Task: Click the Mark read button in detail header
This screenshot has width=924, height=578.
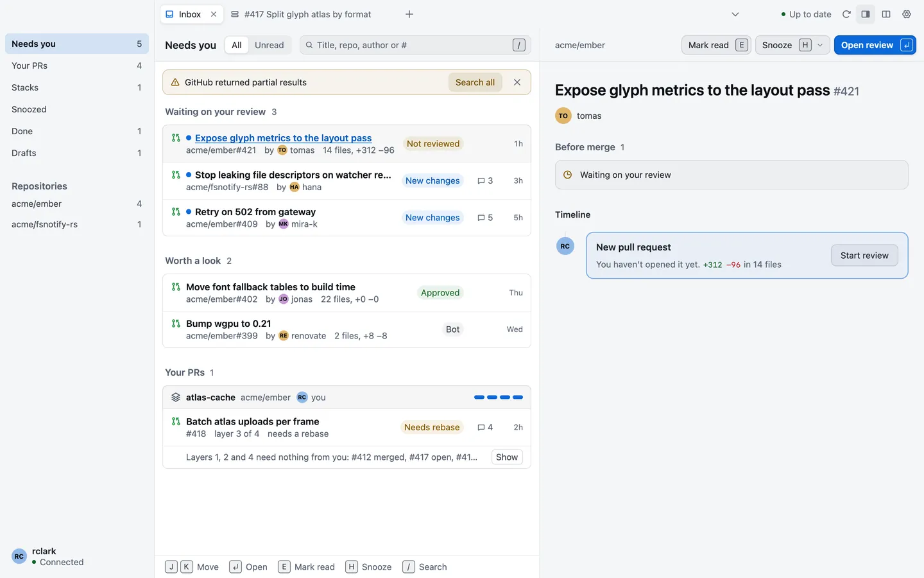Action: [716, 45]
